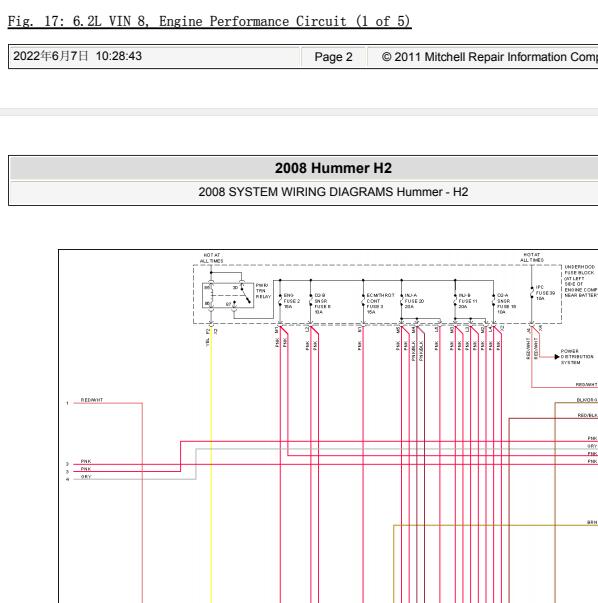598x603 pixels.
Task: Click the PWR/TRN RELAY symbol in the diagram
Action: pyautogui.click(x=228, y=295)
